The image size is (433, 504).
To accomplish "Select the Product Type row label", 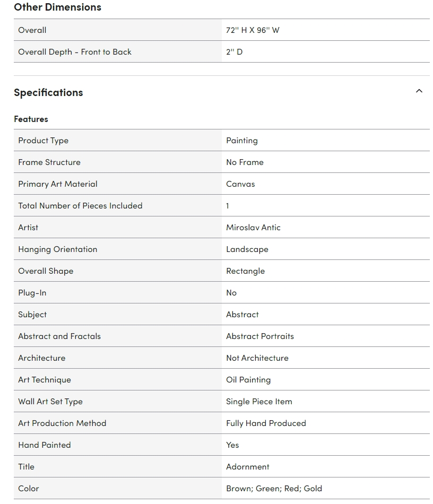I will (x=44, y=141).
